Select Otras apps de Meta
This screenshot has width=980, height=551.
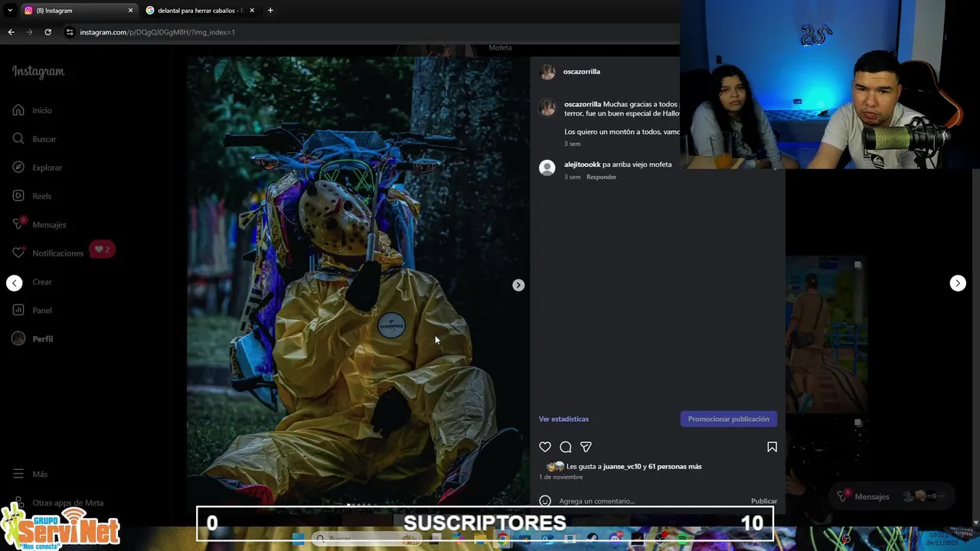67,503
